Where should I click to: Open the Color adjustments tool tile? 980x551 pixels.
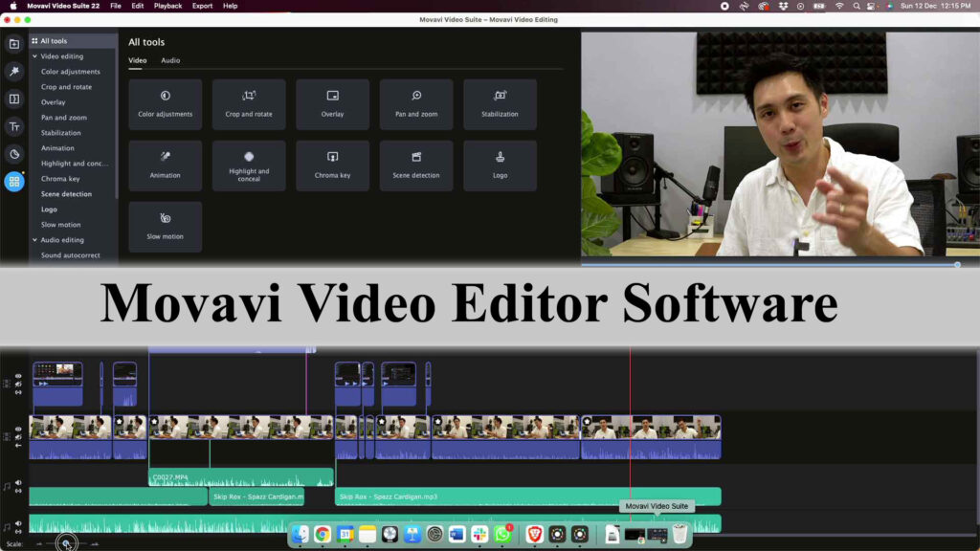click(x=165, y=104)
